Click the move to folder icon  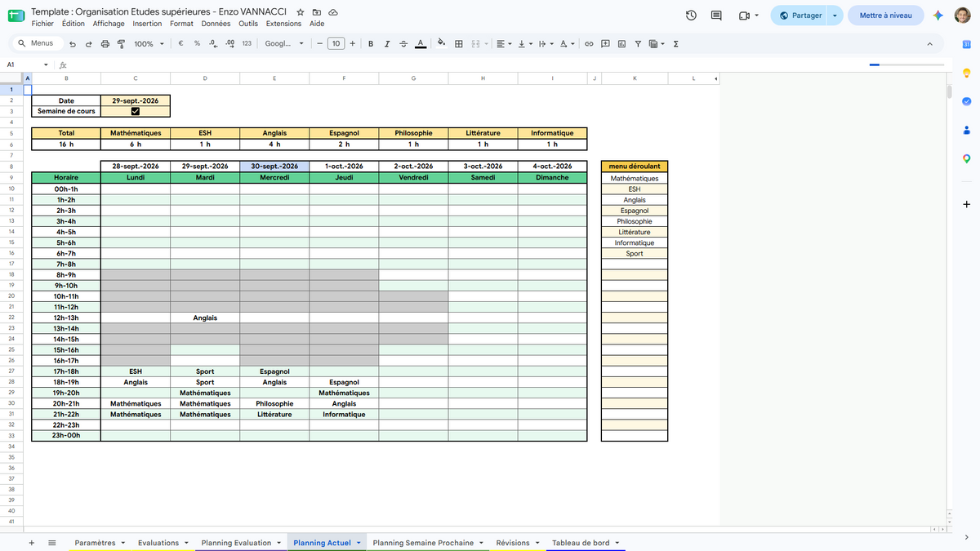point(317,12)
